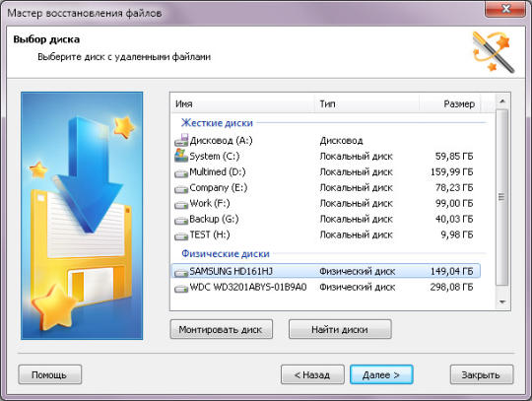The height and width of the screenshot is (401, 532).
Task: Go back with the < Назад button
Action: [312, 374]
